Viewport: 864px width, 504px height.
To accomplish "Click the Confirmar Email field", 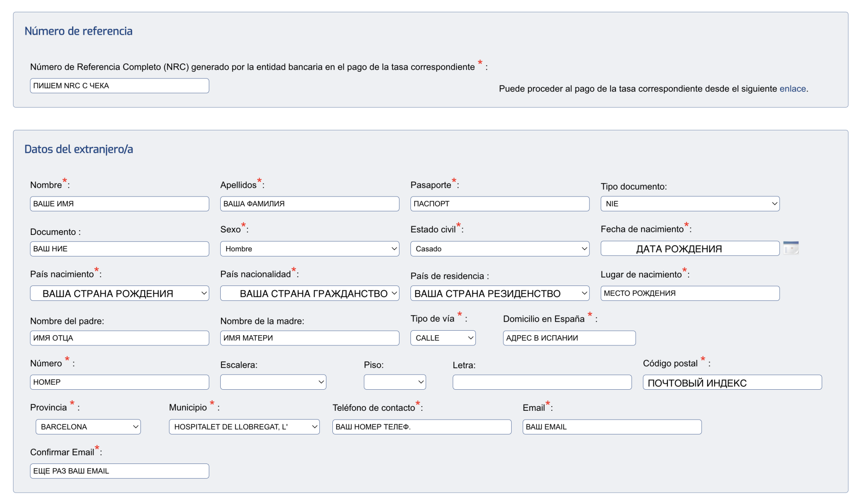I will [119, 471].
